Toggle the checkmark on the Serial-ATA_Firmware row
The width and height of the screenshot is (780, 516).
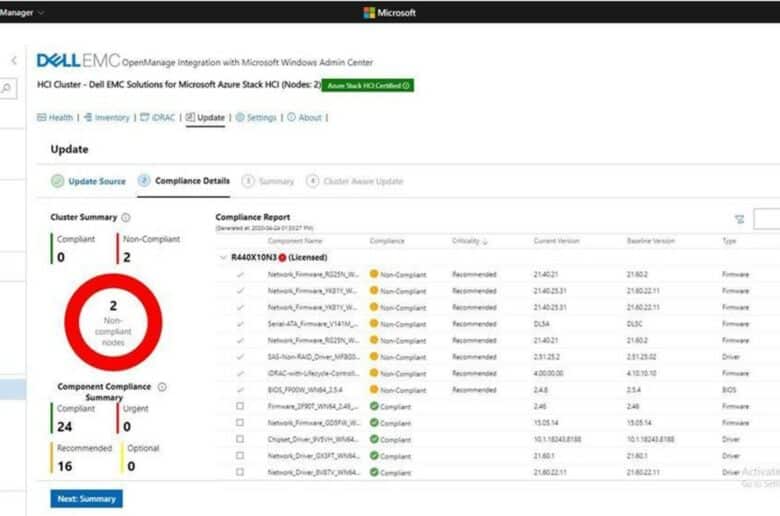pyautogui.click(x=240, y=324)
